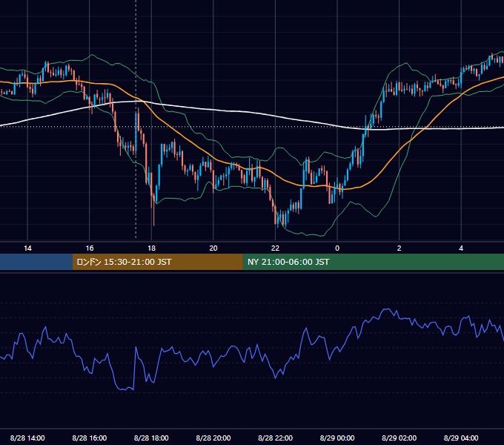Image resolution: width=504 pixels, height=445 pixels.
Task: Click the hour label 18 on price chart axis
Action: [151, 248]
